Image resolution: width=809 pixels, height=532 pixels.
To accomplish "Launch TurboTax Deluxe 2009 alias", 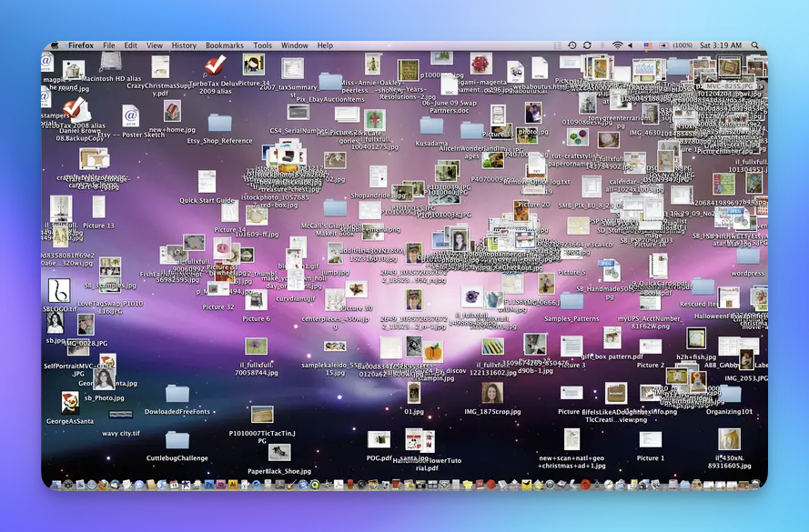I will [215, 65].
